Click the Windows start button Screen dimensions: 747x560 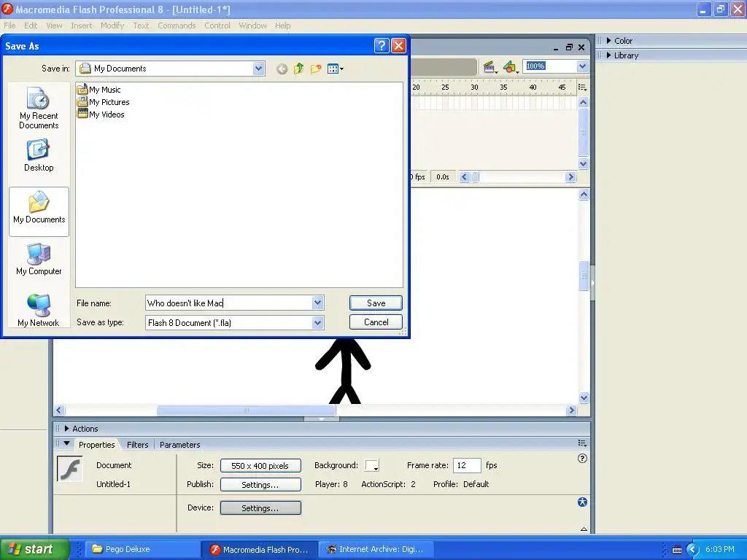[34, 549]
